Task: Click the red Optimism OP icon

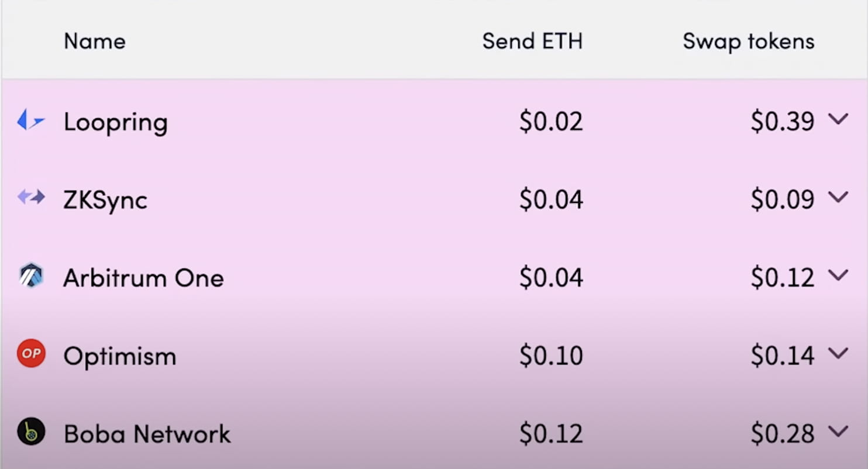Action: pos(30,355)
